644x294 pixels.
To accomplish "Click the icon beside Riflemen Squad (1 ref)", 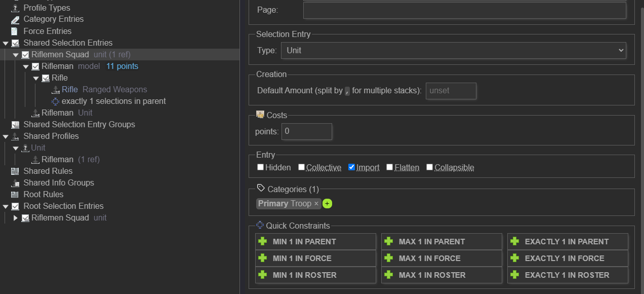I will click(x=25, y=55).
